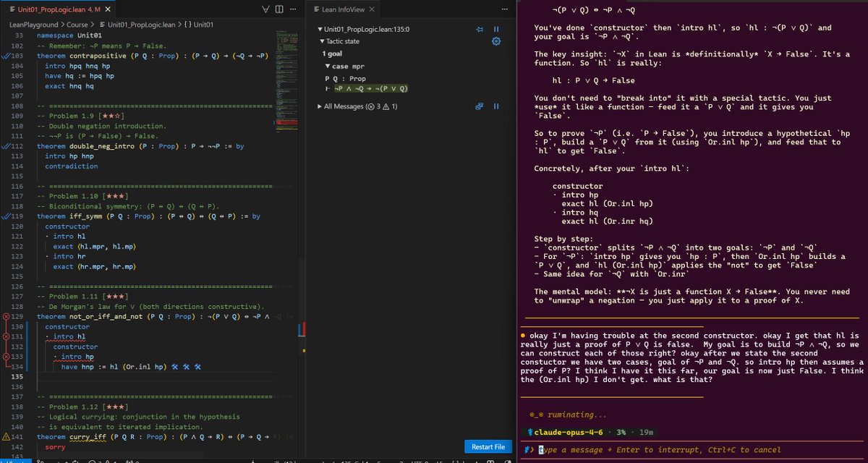Click the hammer emojis on line 134
This screenshot has height=463, width=868.
click(x=186, y=367)
